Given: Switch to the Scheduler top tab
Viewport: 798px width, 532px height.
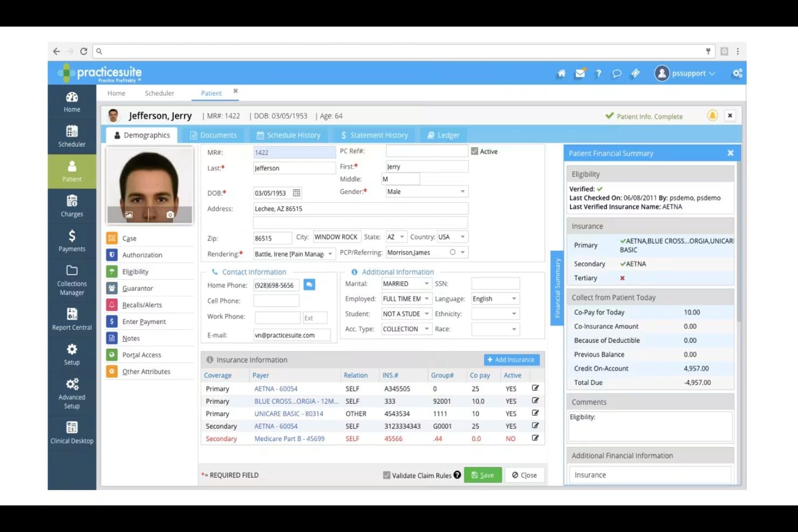Looking at the screenshot, I should pos(160,93).
